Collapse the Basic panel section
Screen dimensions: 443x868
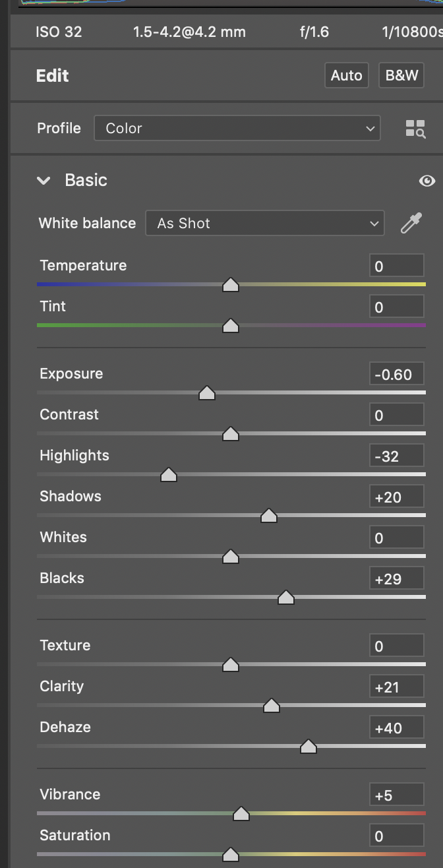coord(44,181)
